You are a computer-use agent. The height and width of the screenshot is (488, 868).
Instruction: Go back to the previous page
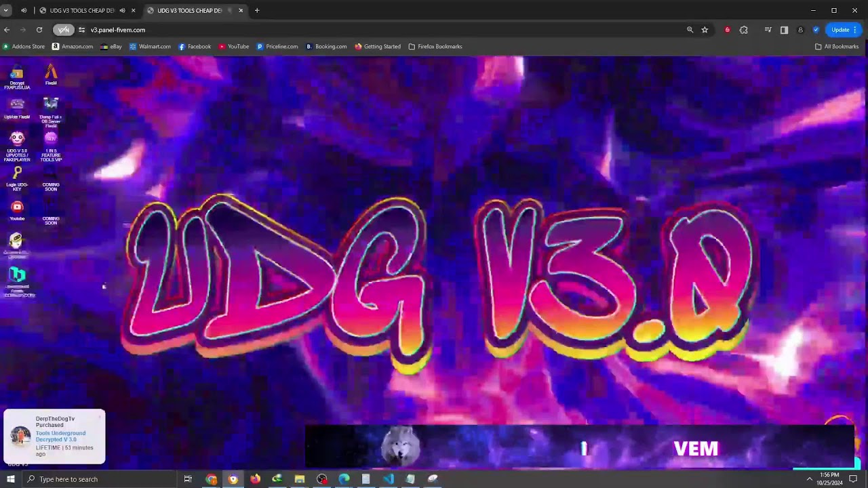[7, 30]
